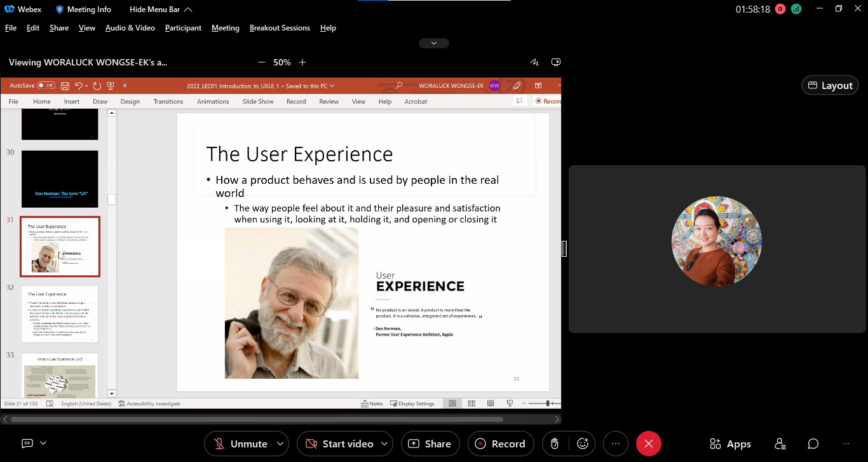Open the Participants panel icon
The image size is (868, 462).
[x=780, y=444]
